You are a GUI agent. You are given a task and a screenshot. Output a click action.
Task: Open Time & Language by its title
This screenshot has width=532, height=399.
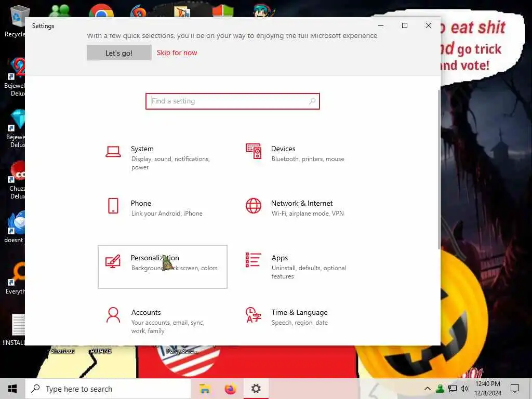pos(300,312)
